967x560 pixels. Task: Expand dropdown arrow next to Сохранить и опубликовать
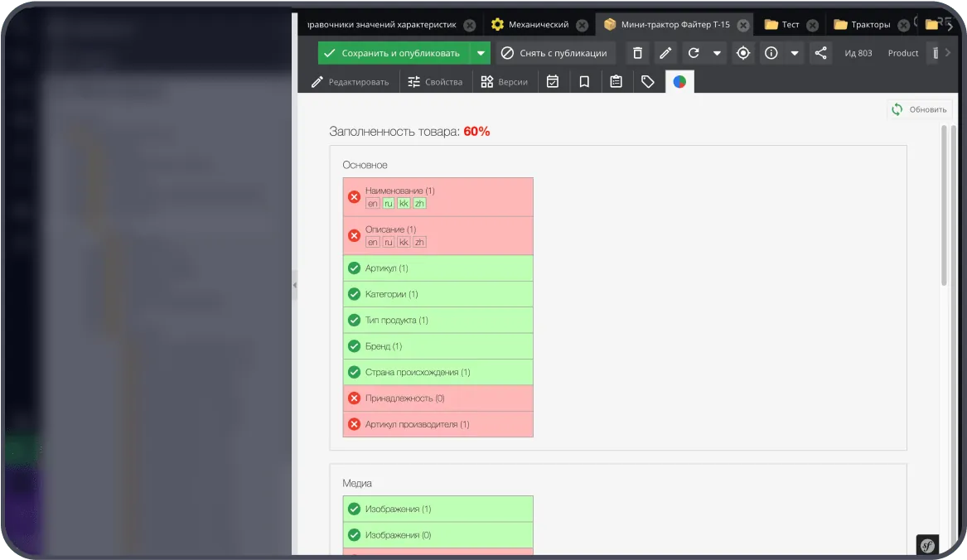pos(481,53)
